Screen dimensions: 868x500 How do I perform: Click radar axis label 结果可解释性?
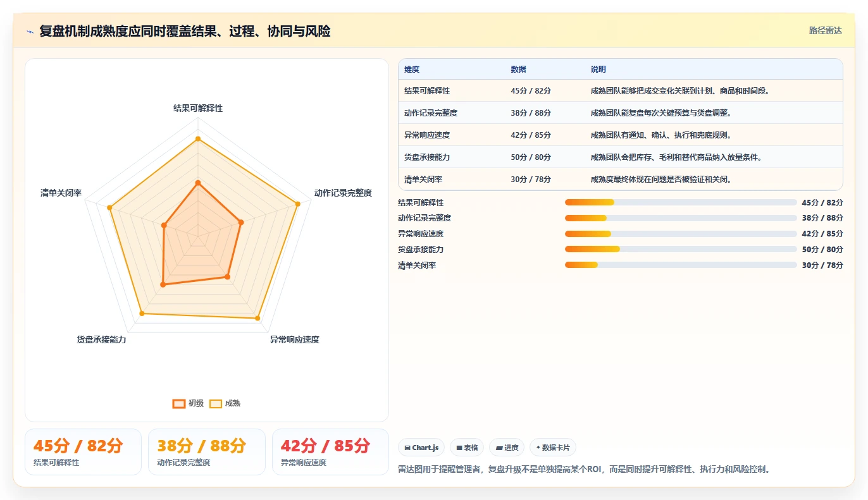[x=198, y=108]
